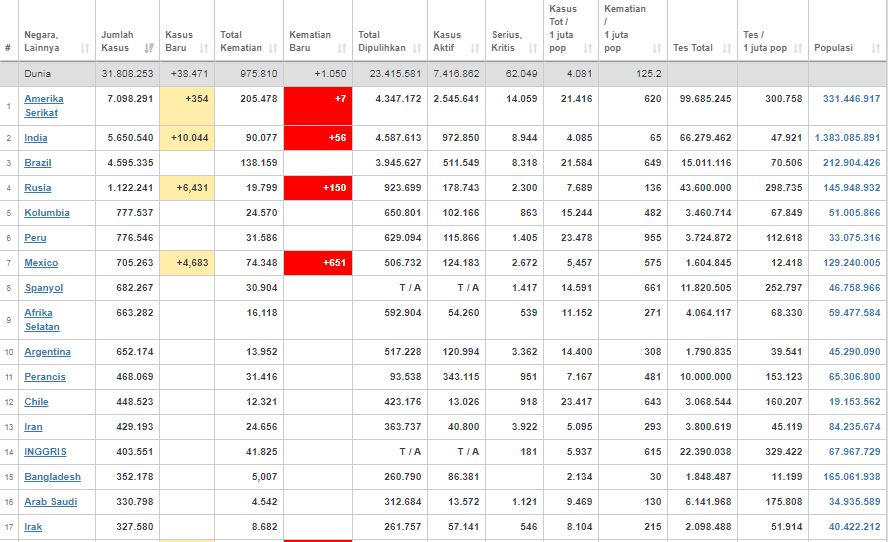Image resolution: width=888 pixels, height=542 pixels.
Task: Click population value 165.061.938
Action: 851,476
